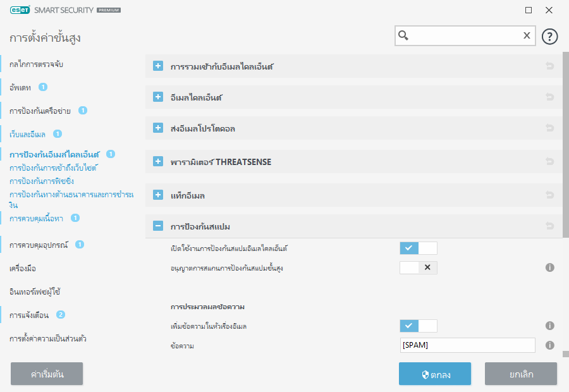Show info for the ข้อความ field
This screenshot has width=569, height=392.
[550, 345]
